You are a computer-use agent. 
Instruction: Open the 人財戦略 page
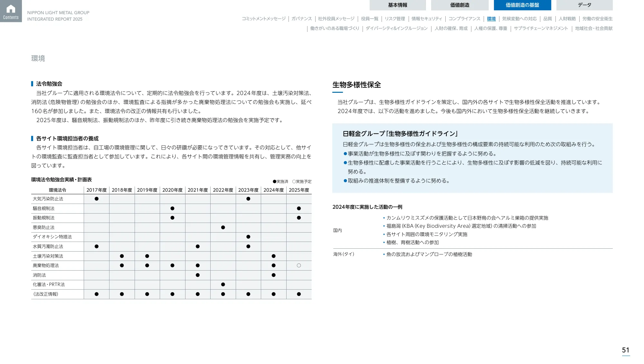point(567,19)
